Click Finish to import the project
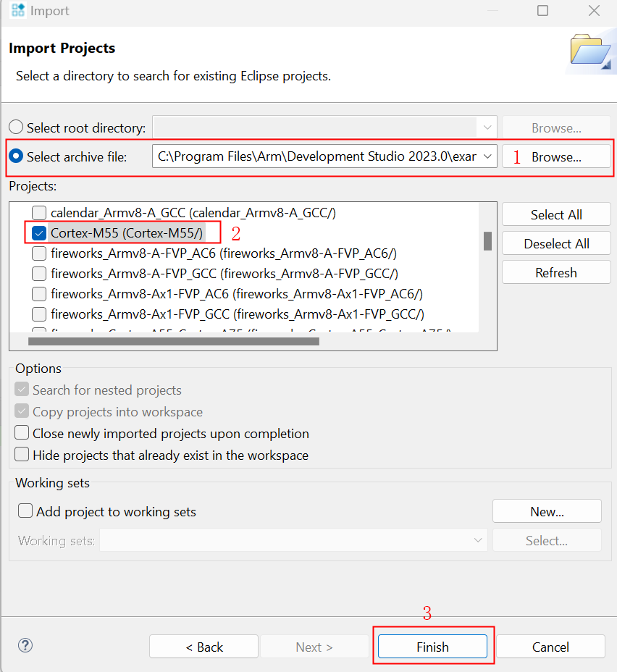The width and height of the screenshot is (617, 672). pyautogui.click(x=432, y=647)
